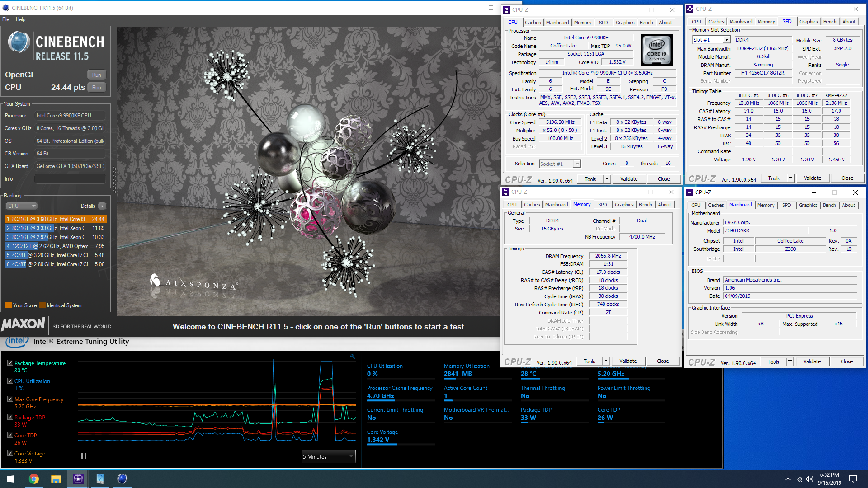Open the 5 Minutes time range dropdown
Viewport: 868px width, 488px height.
point(328,457)
